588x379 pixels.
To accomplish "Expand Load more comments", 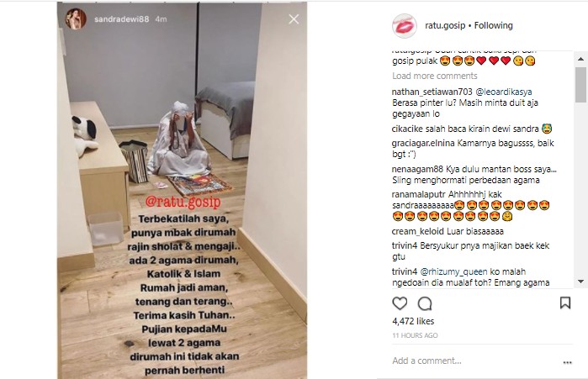I will pos(435,76).
